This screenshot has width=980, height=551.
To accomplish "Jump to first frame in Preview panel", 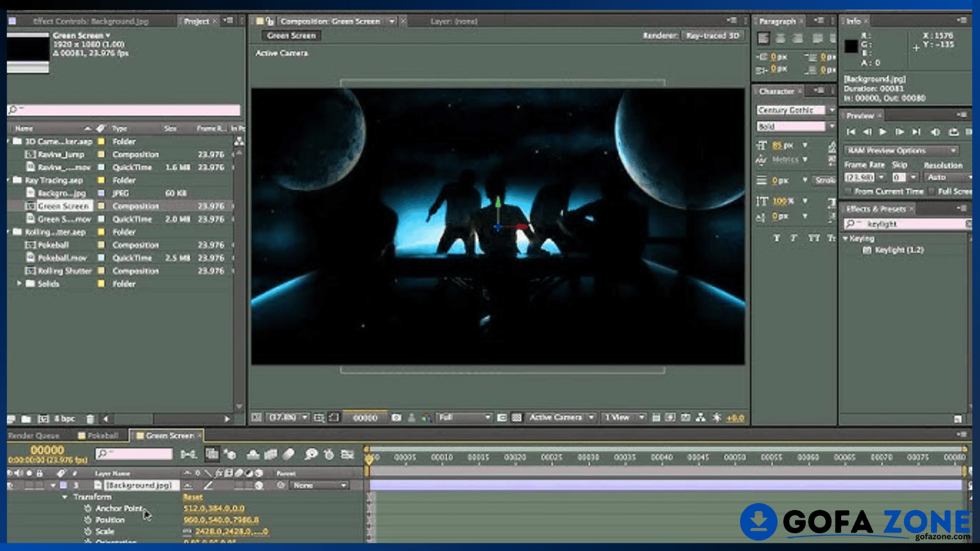I will [851, 132].
